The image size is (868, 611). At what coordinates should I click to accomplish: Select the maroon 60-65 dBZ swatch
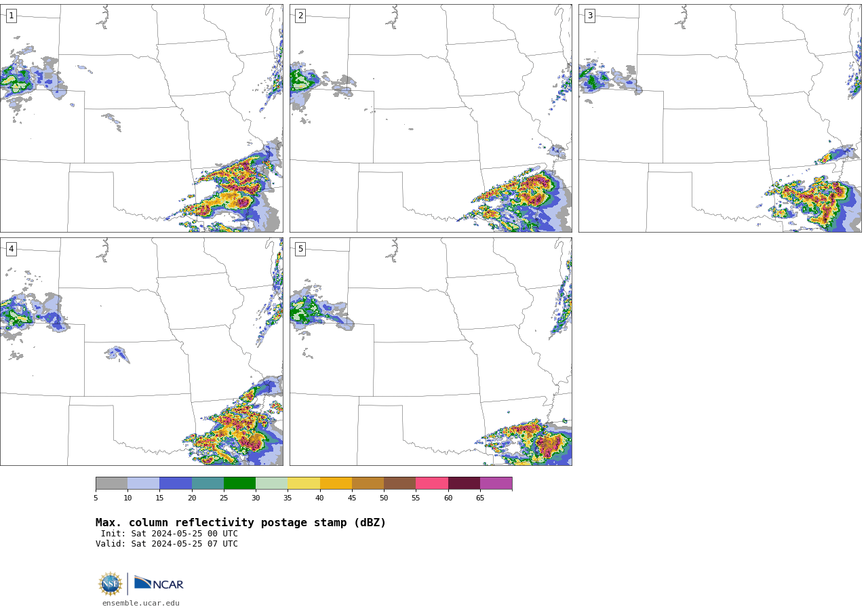pos(464,484)
